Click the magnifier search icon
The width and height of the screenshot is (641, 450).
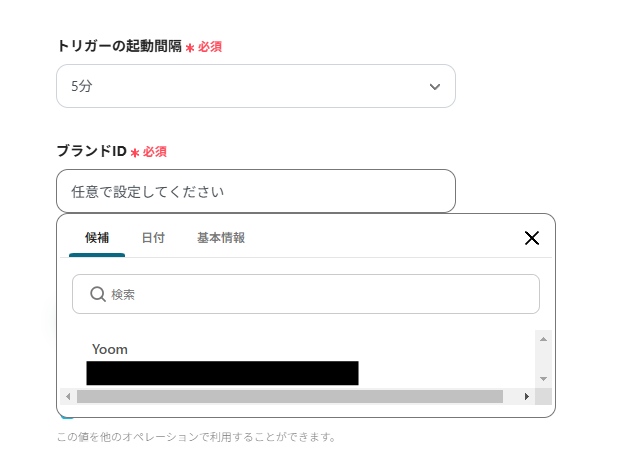(98, 294)
